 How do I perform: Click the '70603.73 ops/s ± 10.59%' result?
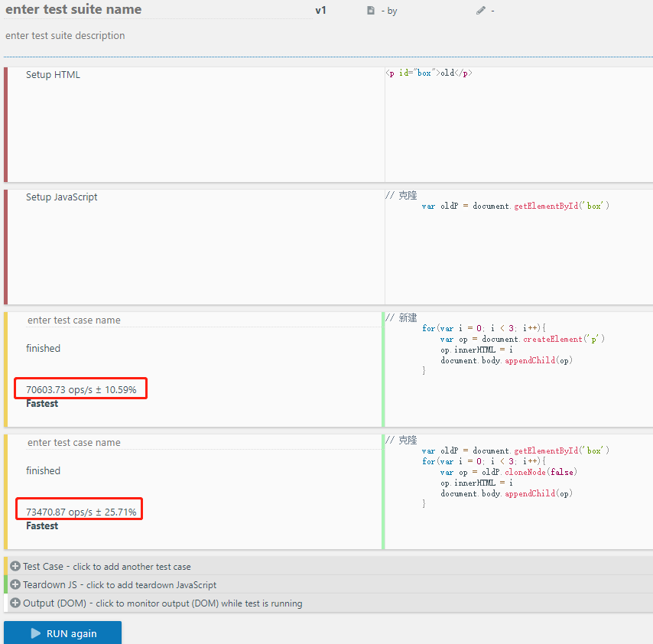click(x=81, y=389)
